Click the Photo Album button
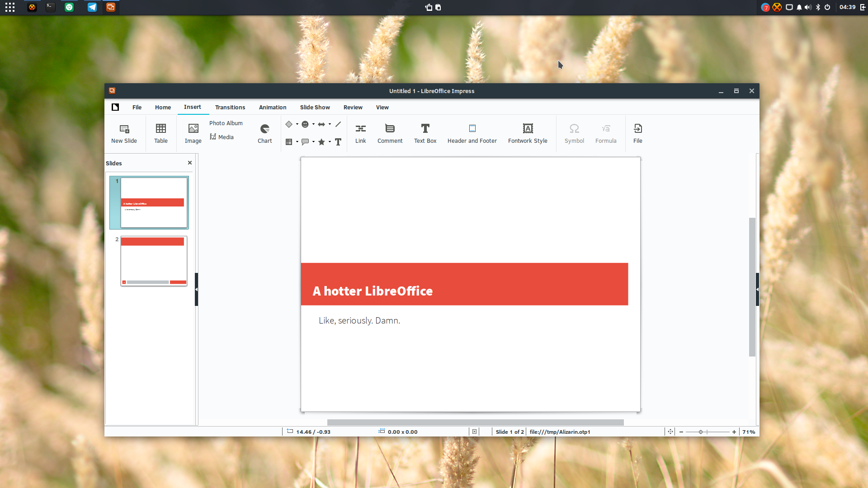The height and width of the screenshot is (488, 868). click(226, 123)
